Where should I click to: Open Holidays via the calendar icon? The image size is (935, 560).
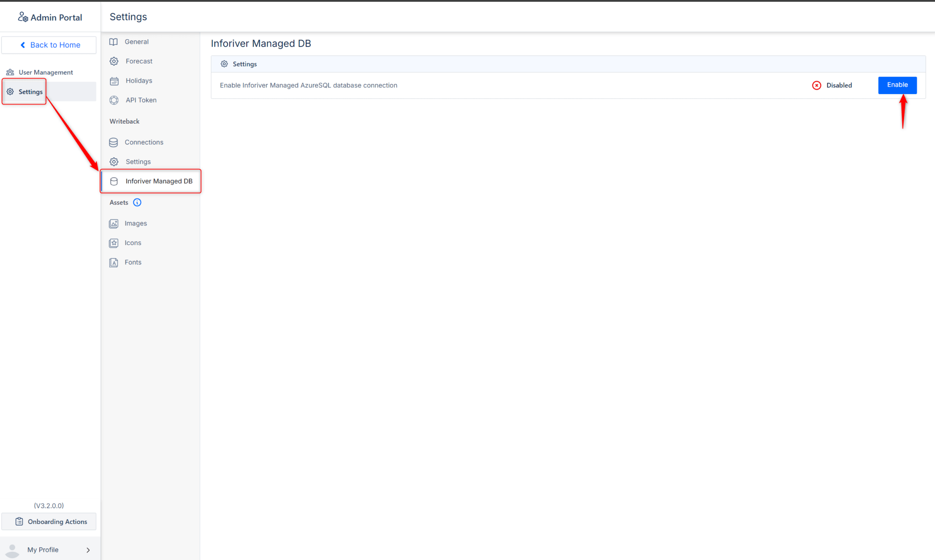pyautogui.click(x=114, y=81)
